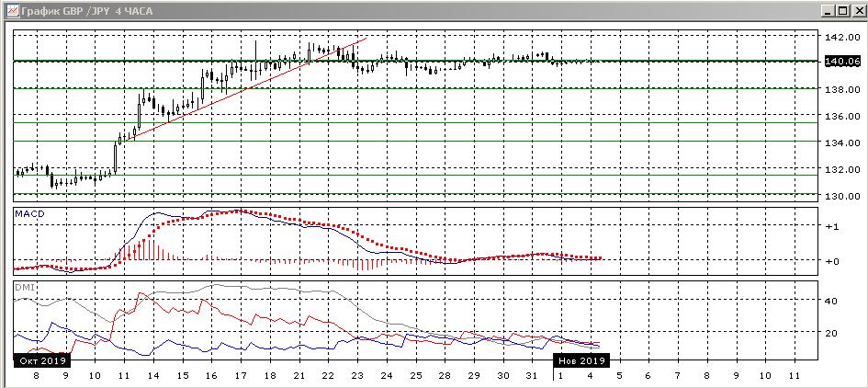Viewport: 868px width, 388px height.
Task: Click the 'Окт 2019' month marker
Action: (42, 360)
